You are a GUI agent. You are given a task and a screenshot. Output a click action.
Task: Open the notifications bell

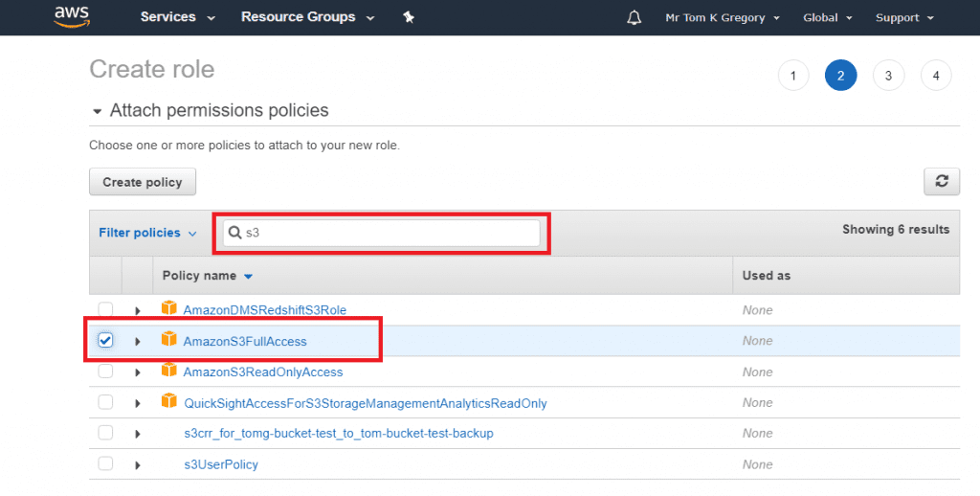tap(634, 17)
